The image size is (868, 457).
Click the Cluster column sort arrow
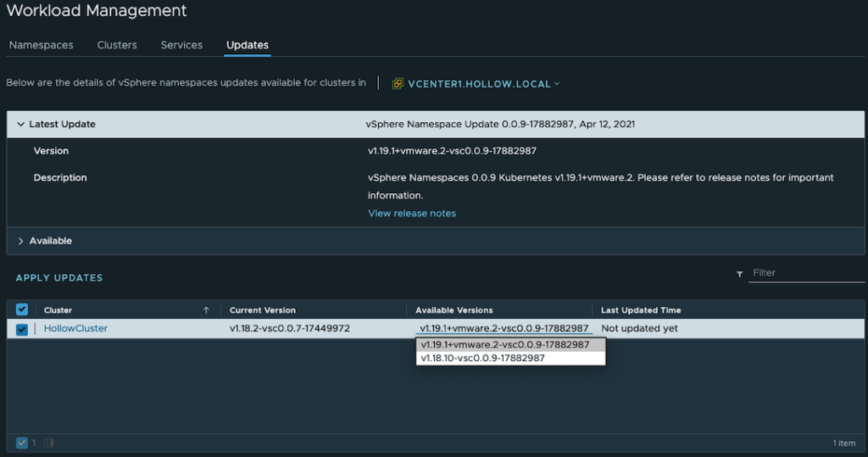click(206, 310)
